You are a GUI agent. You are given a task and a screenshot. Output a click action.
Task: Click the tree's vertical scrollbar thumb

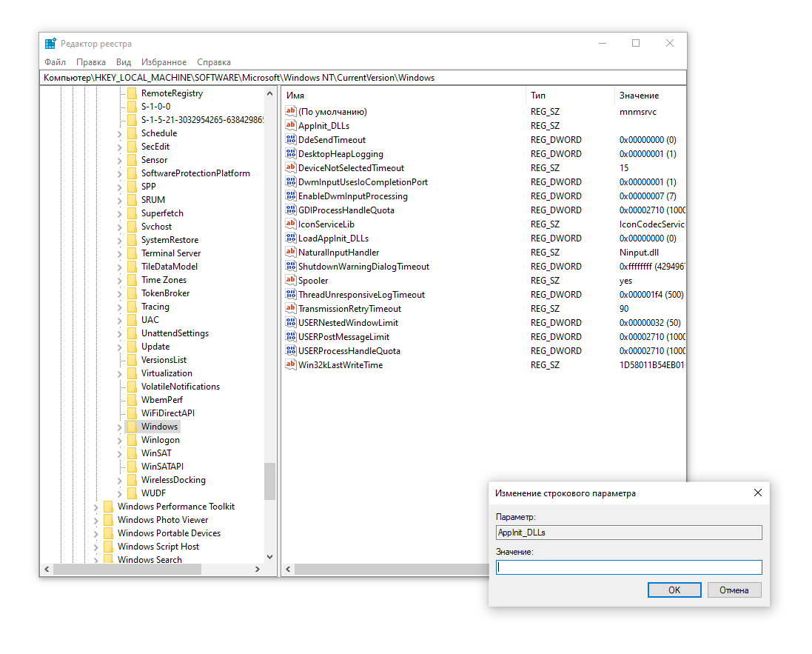pos(269,481)
